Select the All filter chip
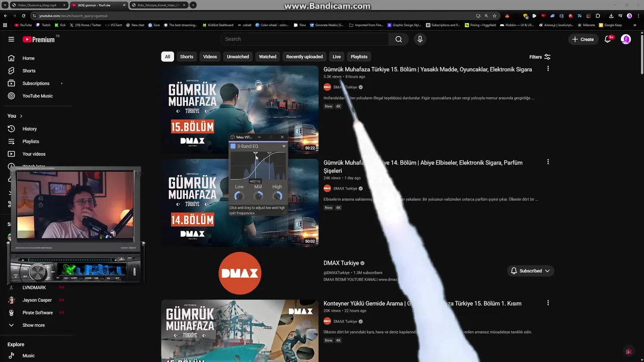Image resolution: width=644 pixels, height=362 pixels. tap(168, 57)
